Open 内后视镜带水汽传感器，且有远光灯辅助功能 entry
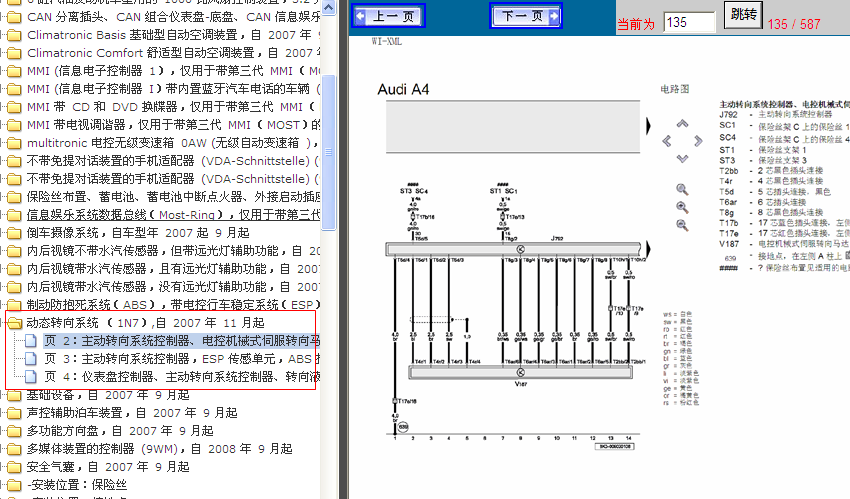 [x=173, y=269]
